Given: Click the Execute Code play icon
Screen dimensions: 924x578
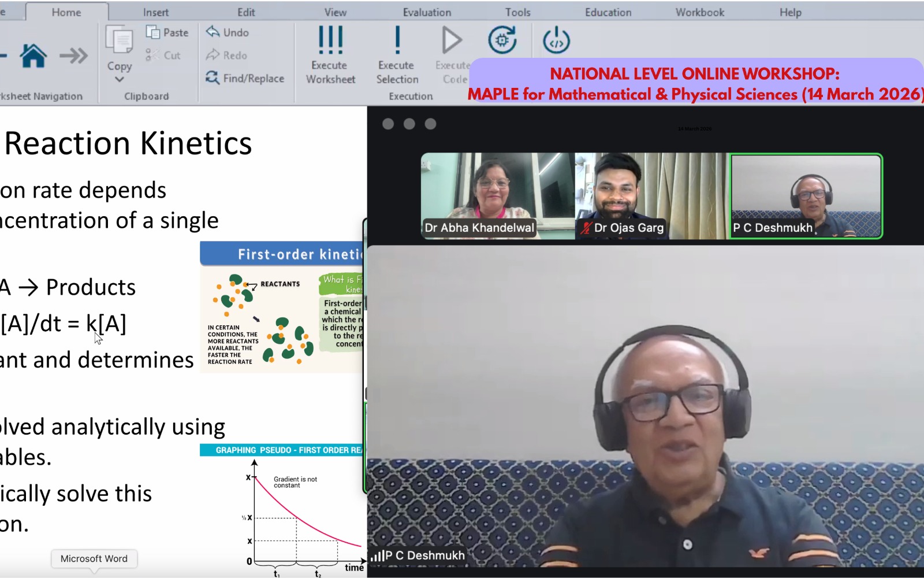Looking at the screenshot, I should 452,40.
